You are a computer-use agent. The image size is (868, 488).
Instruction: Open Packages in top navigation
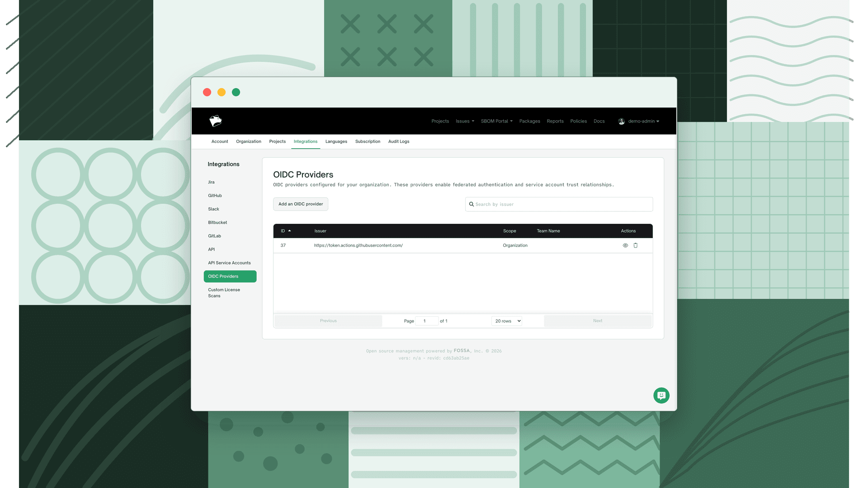[x=529, y=121]
